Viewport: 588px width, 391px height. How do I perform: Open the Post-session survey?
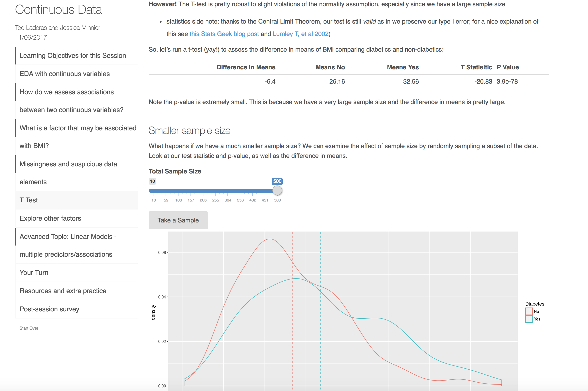click(x=77, y=309)
